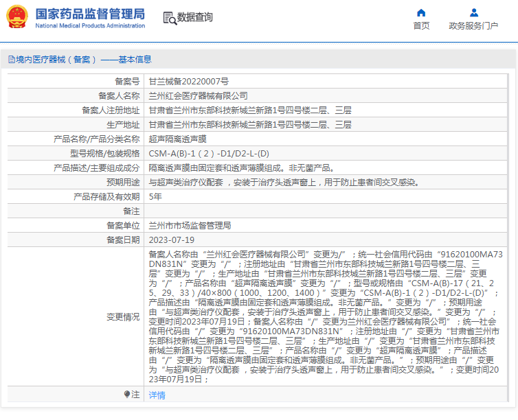Click the 预期用途 value text
This screenshot has height=420, width=518.
[285, 183]
